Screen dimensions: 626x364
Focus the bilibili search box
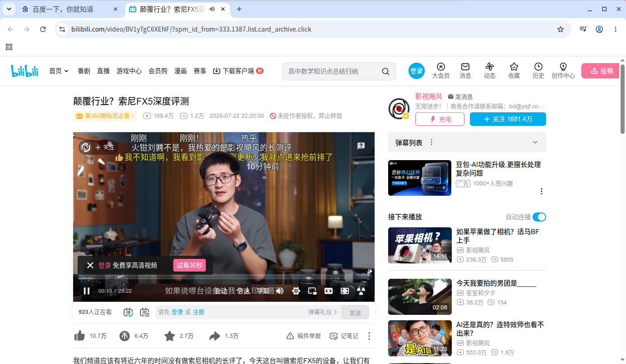pyautogui.click(x=329, y=71)
